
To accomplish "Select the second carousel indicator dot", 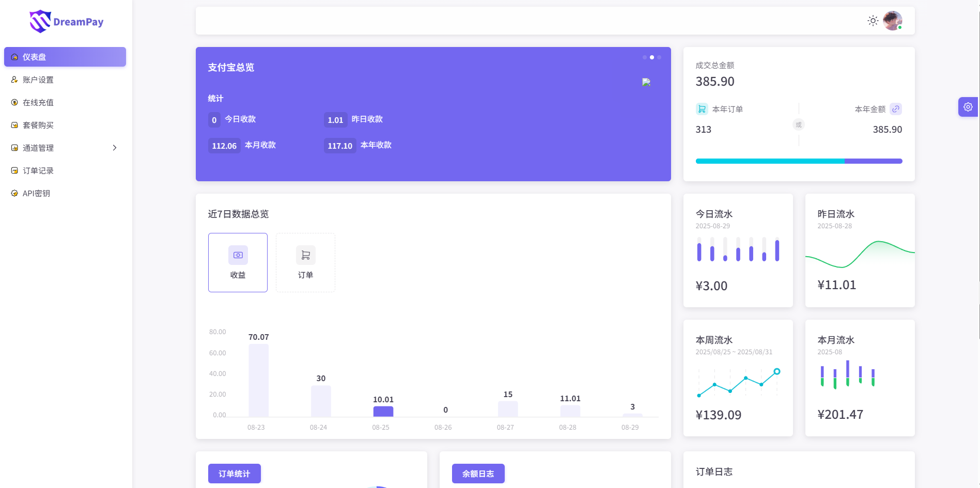I will coord(651,57).
